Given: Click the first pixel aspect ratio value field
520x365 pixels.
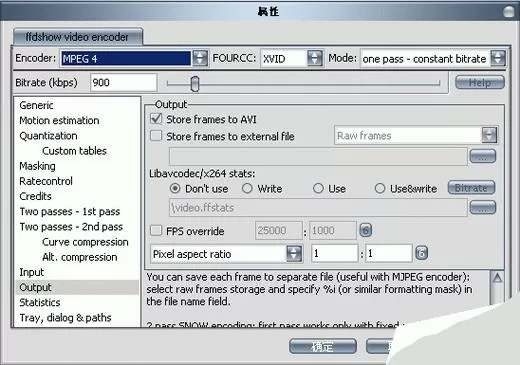Looking at the screenshot, I should pos(335,254).
